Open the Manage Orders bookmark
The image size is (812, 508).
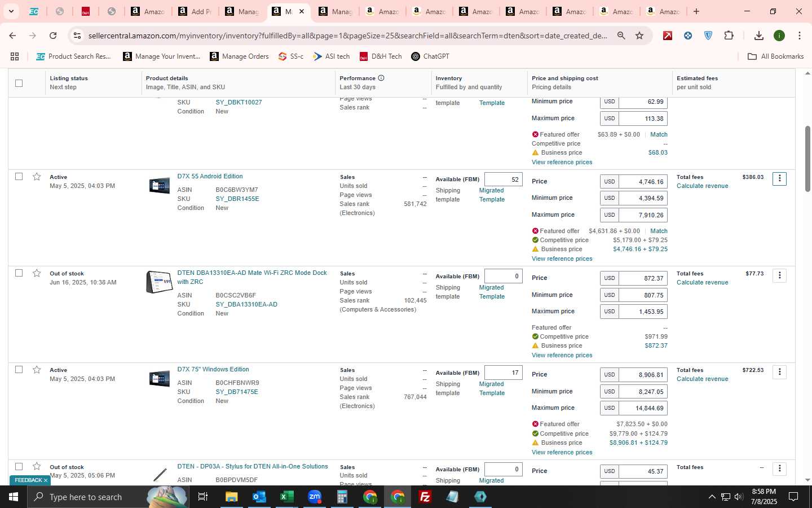coord(239,56)
